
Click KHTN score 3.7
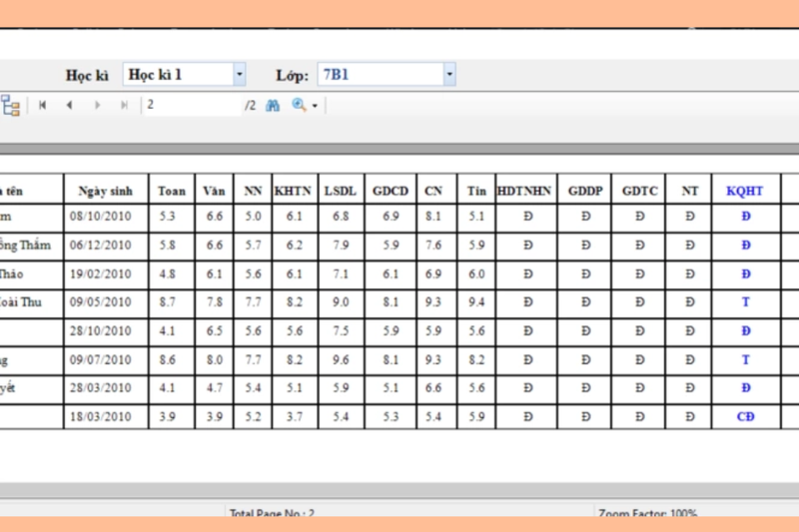(x=294, y=417)
